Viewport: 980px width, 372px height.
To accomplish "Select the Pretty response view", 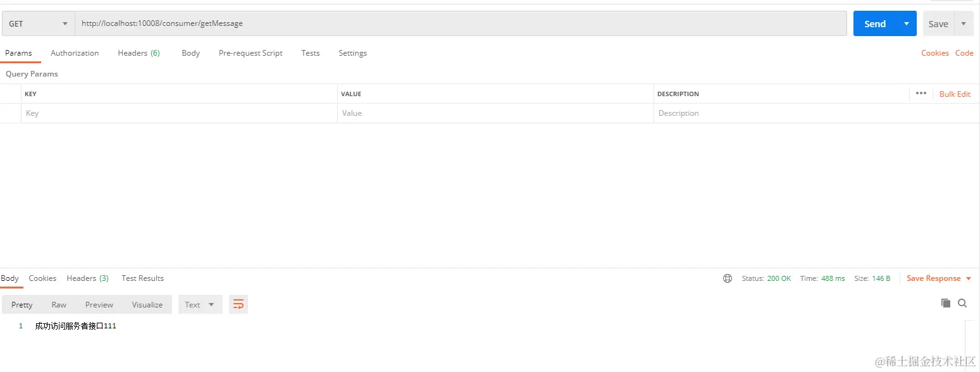I will pyautogui.click(x=22, y=304).
